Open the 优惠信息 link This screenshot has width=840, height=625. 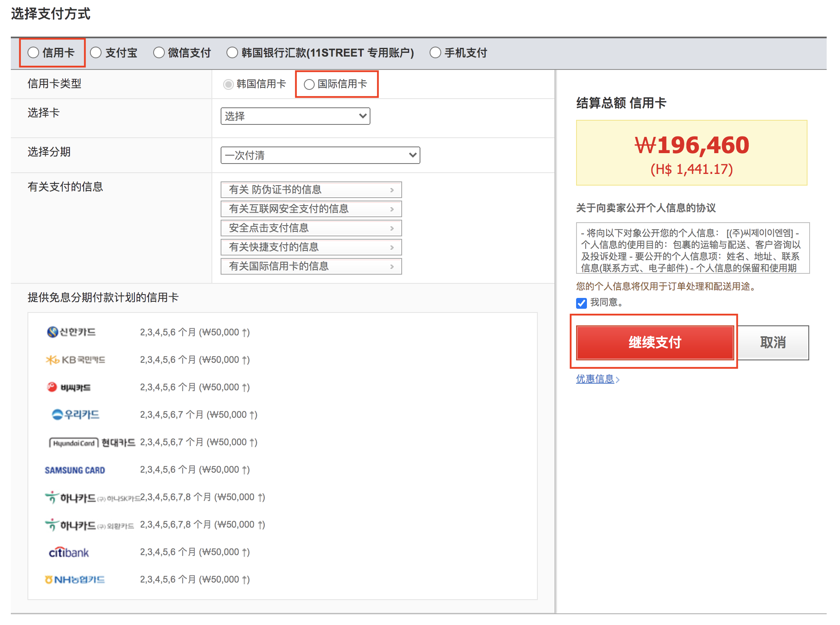[595, 379]
